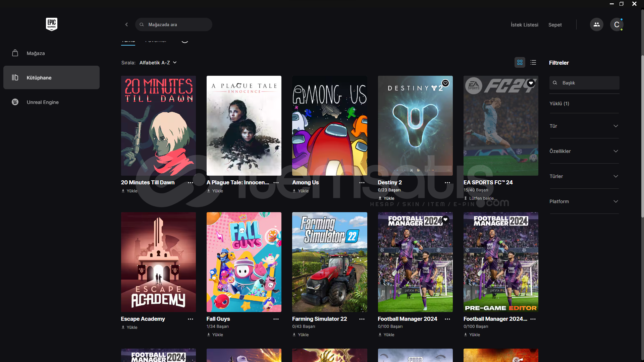
Task: Toggle favorite heart on Destiny 2 cover
Action: coord(445,83)
